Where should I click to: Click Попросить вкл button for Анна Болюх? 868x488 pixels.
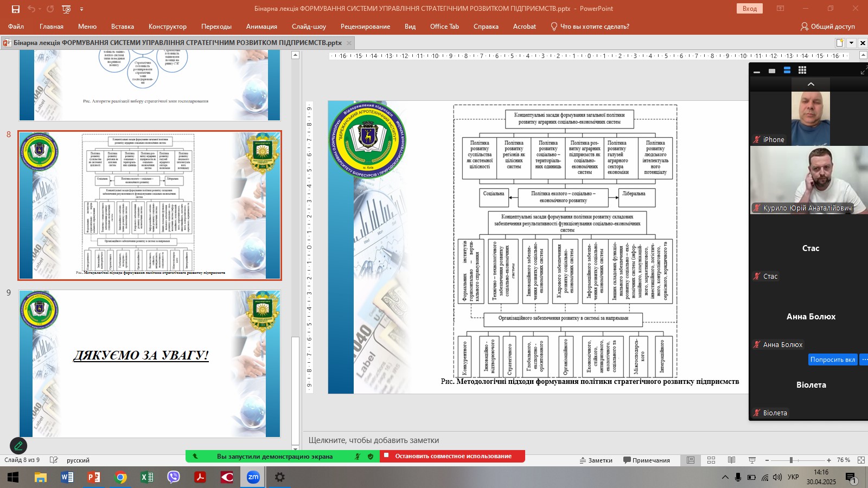click(x=832, y=359)
